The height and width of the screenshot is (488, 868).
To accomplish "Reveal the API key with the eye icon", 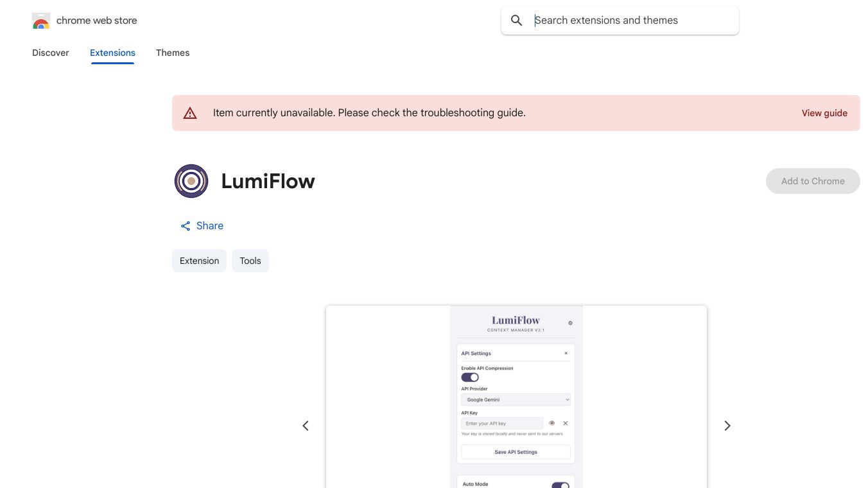I will [x=551, y=423].
